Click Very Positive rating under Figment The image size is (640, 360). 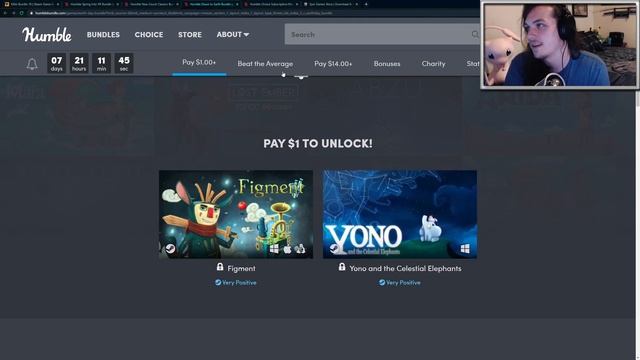(x=236, y=282)
